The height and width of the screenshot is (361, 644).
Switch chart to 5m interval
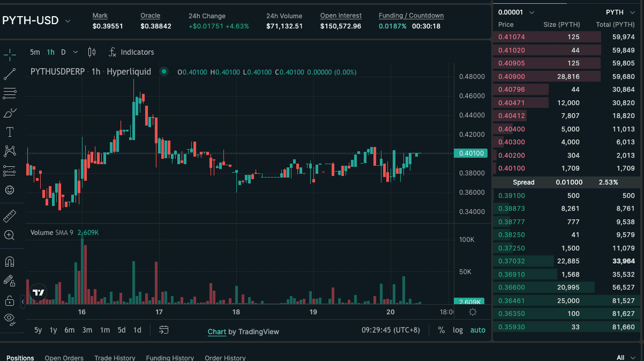pyautogui.click(x=35, y=52)
